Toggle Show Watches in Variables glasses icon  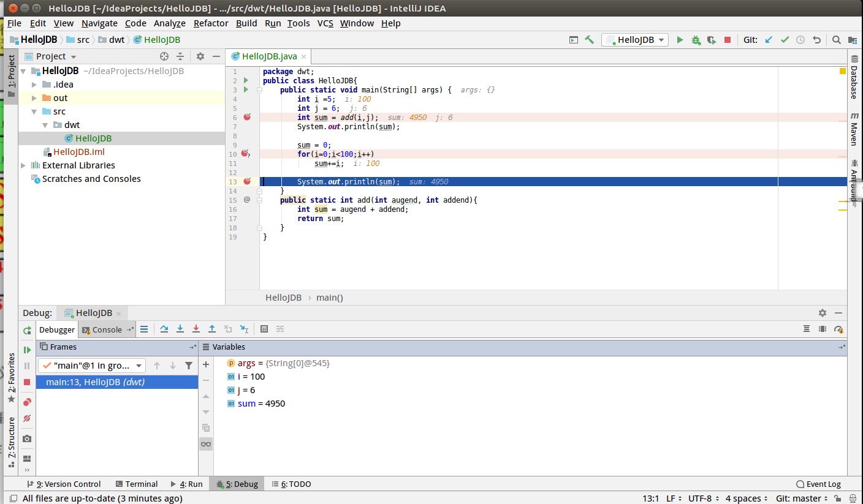tap(206, 444)
